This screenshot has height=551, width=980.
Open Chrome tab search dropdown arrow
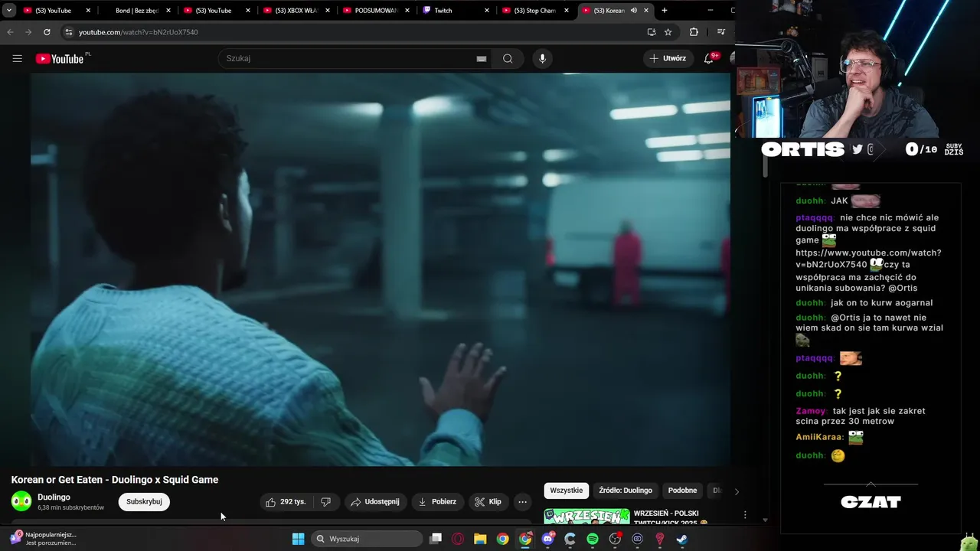pos(9,11)
